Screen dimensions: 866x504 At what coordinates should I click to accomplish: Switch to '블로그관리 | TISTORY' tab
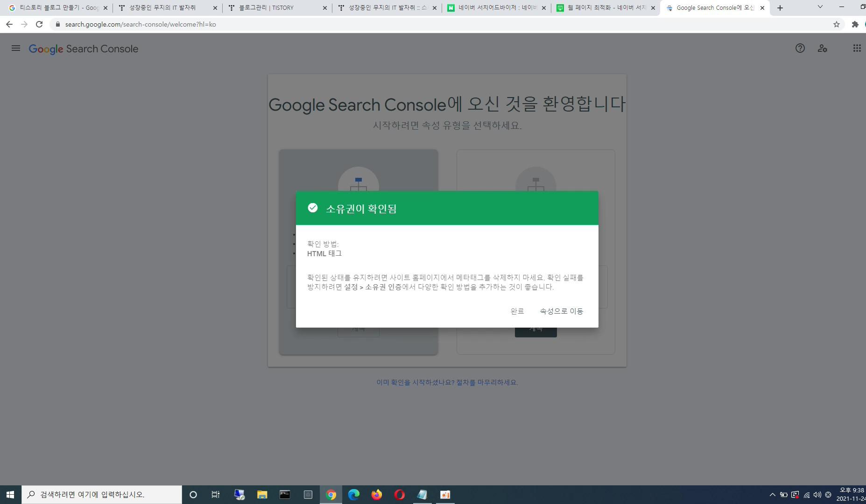[x=277, y=8]
